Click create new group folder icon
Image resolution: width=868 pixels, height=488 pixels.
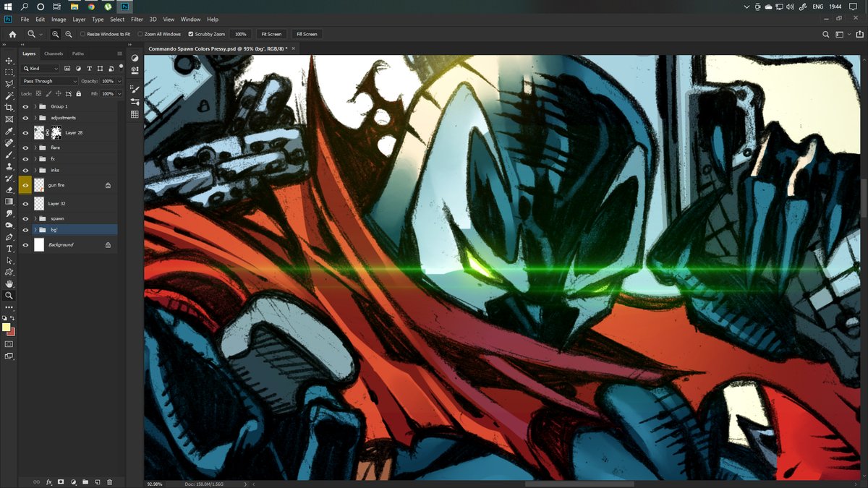pyautogui.click(x=85, y=481)
